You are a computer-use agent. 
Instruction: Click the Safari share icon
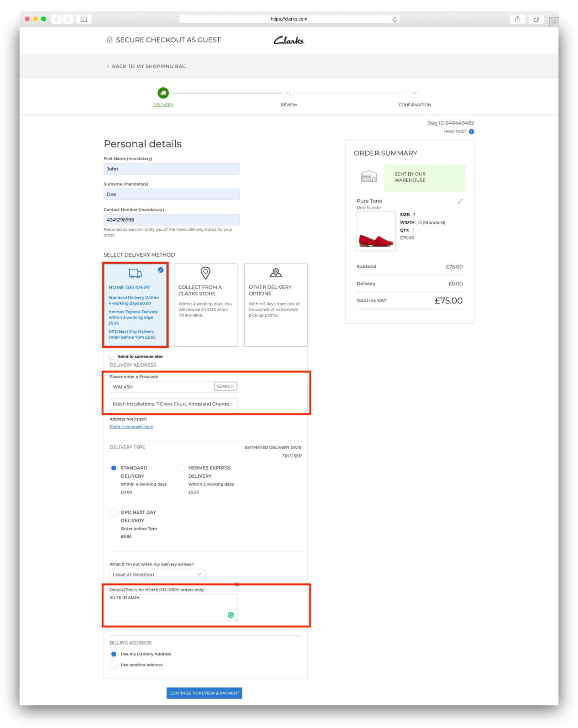(518, 19)
